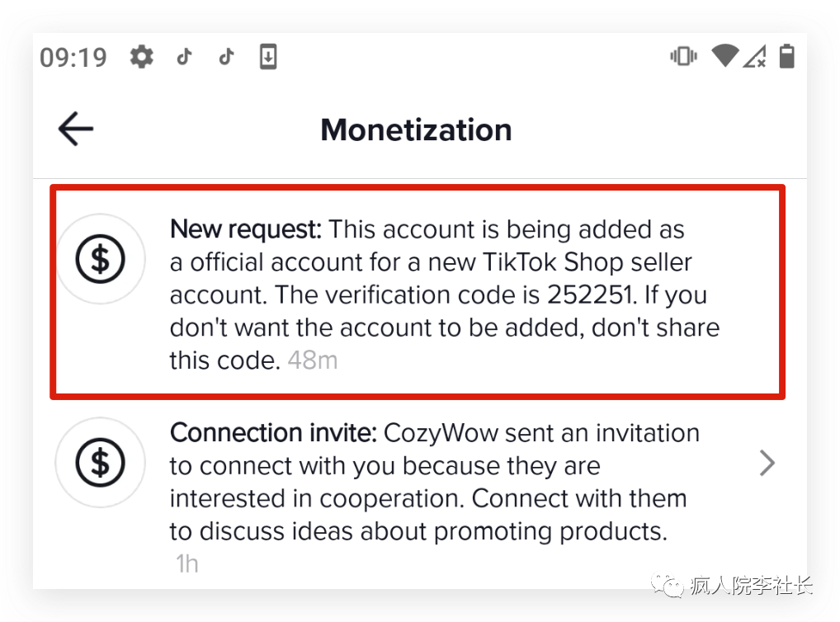Screen dimensions: 840x622
Task: Open the CozyWow Connection invite message
Action: point(434,482)
